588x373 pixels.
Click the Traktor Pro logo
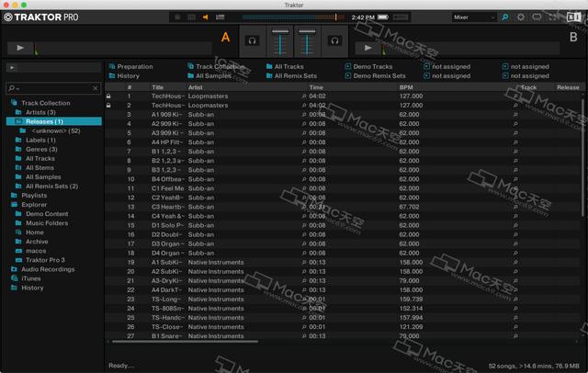point(41,17)
